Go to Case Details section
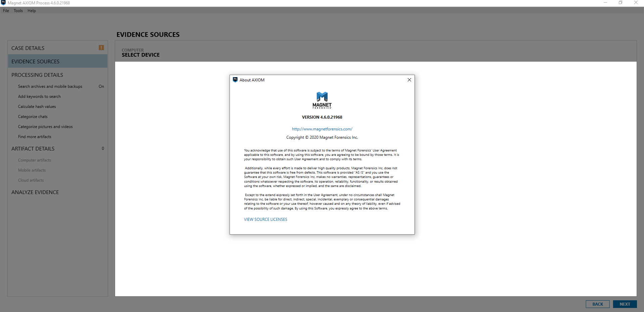The image size is (644, 312). tap(58, 48)
